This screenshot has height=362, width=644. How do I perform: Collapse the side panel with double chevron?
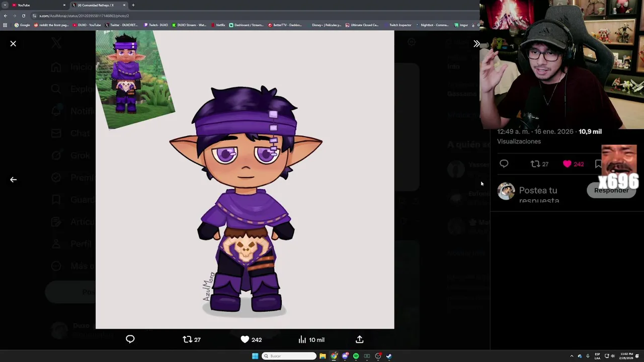point(476,44)
